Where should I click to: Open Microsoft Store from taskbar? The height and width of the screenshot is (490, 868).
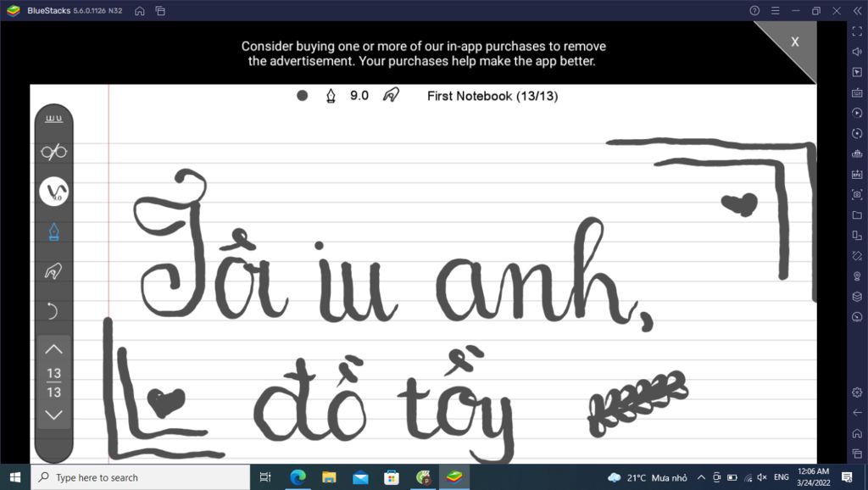click(x=392, y=477)
